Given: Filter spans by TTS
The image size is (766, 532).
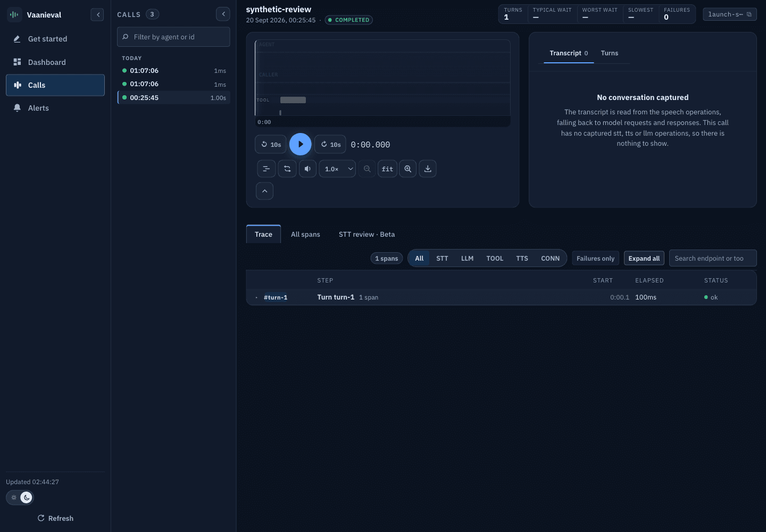Looking at the screenshot, I should tap(522, 259).
